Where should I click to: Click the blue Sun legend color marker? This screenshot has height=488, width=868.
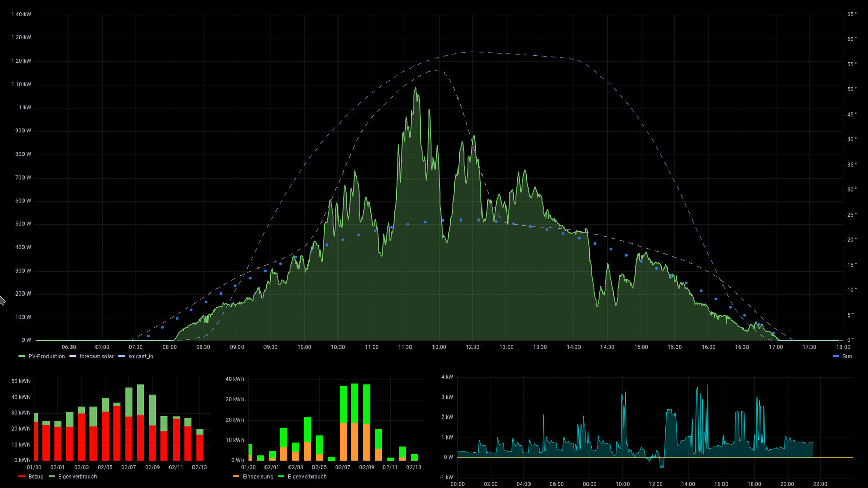pyautogui.click(x=836, y=356)
